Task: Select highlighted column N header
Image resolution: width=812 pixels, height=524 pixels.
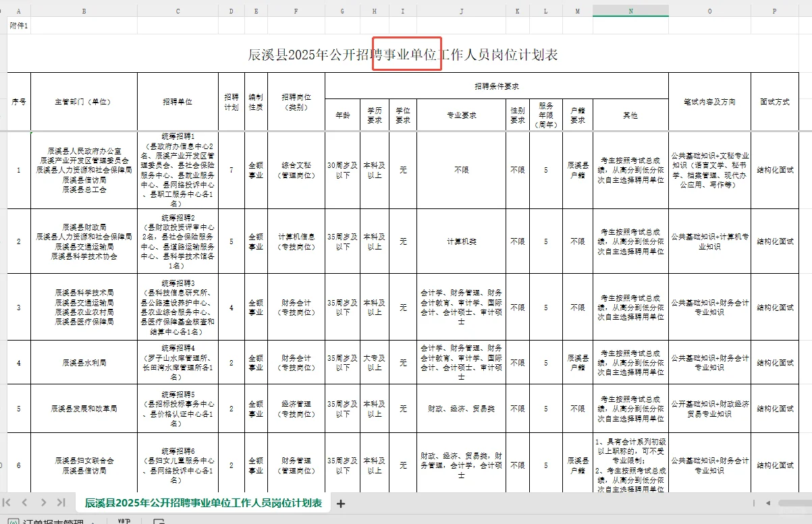Action: [630, 11]
